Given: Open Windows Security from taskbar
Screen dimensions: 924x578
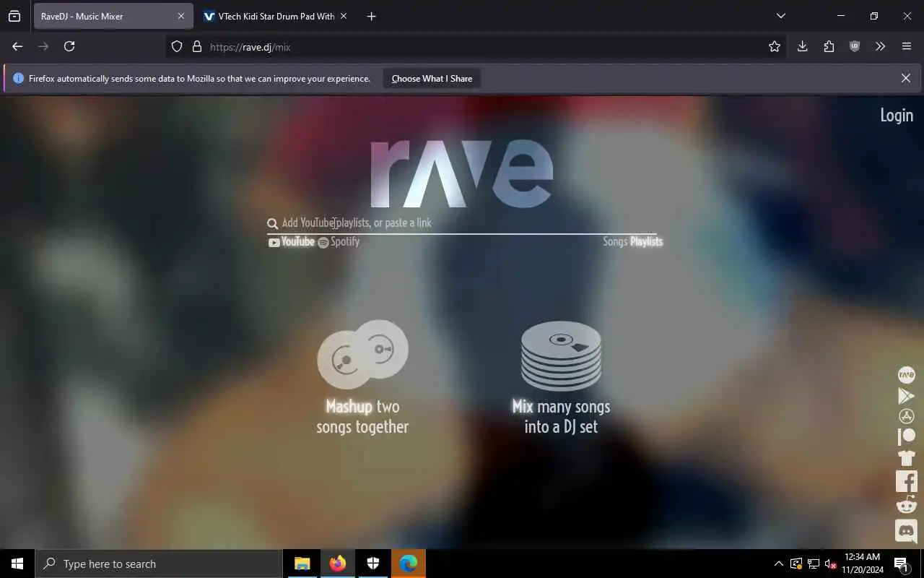Looking at the screenshot, I should click(373, 564).
